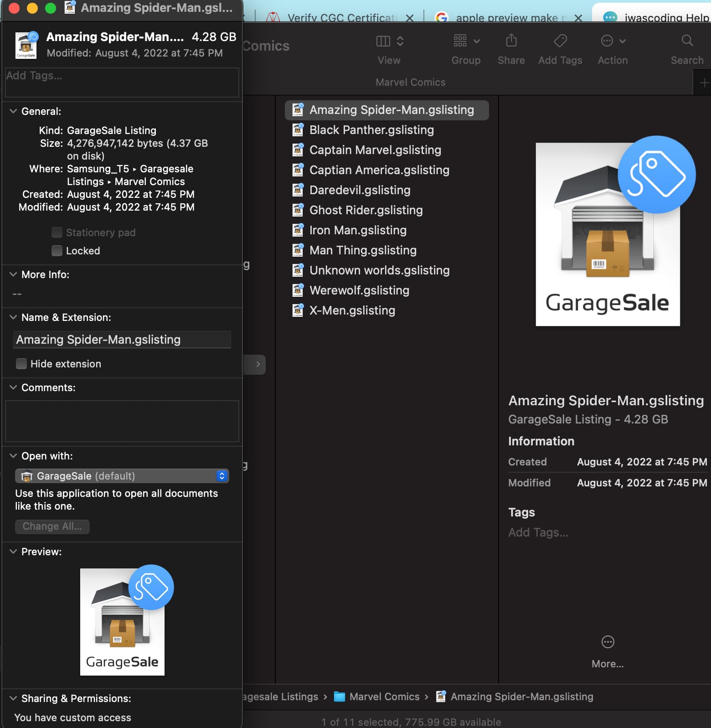This screenshot has height=728, width=711.
Task: Click the Amazing Spider-Man.gslisting row in file list
Action: (386, 110)
